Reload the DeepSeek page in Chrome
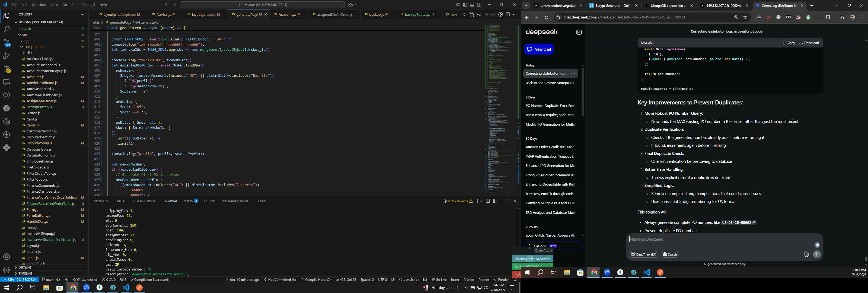This screenshot has height=293, width=868. pyautogui.click(x=546, y=18)
